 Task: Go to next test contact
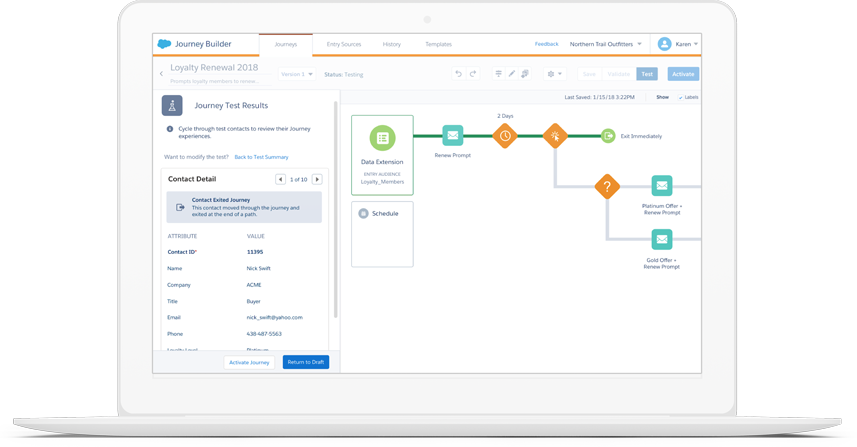(x=317, y=179)
